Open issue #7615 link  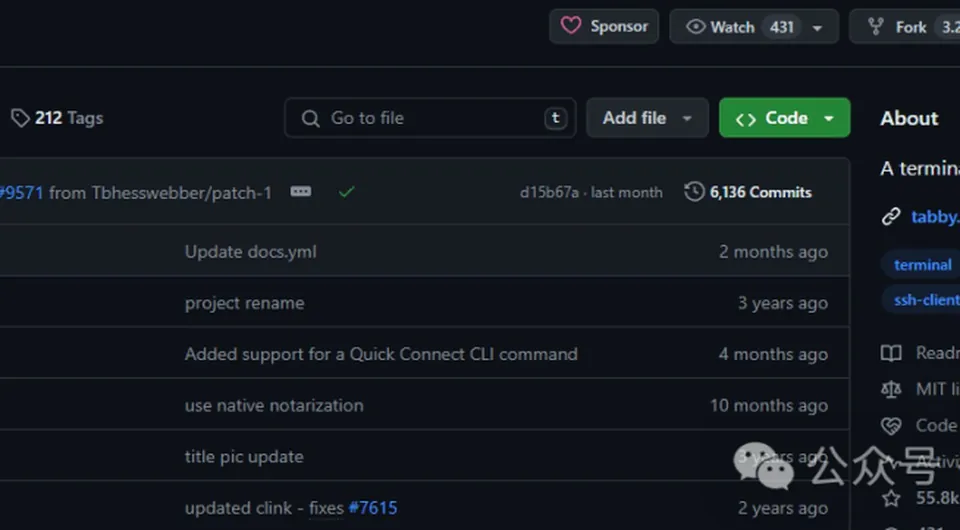[373, 508]
